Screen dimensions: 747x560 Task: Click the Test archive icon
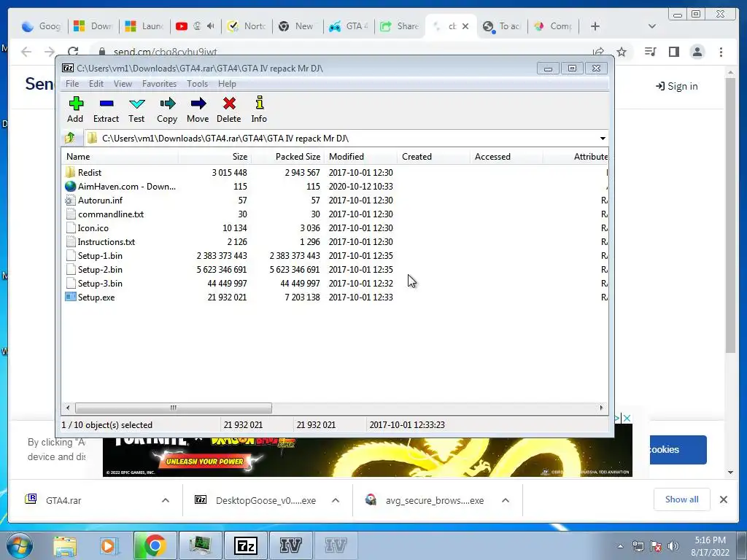pyautogui.click(x=136, y=109)
